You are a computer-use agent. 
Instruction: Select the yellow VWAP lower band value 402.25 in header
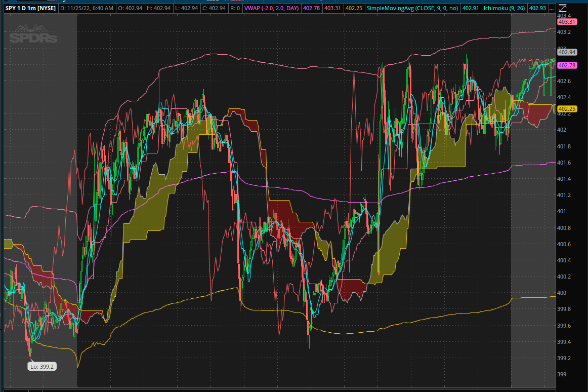[x=354, y=8]
